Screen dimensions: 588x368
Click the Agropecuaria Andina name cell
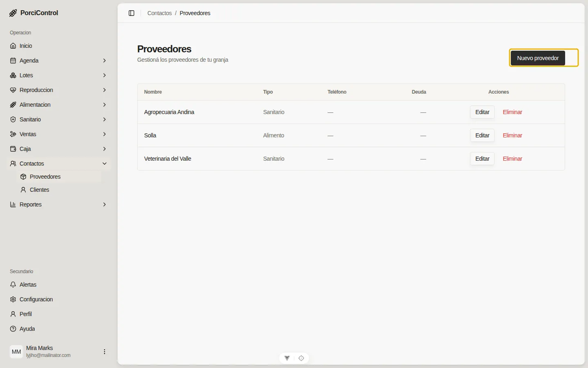169,112
